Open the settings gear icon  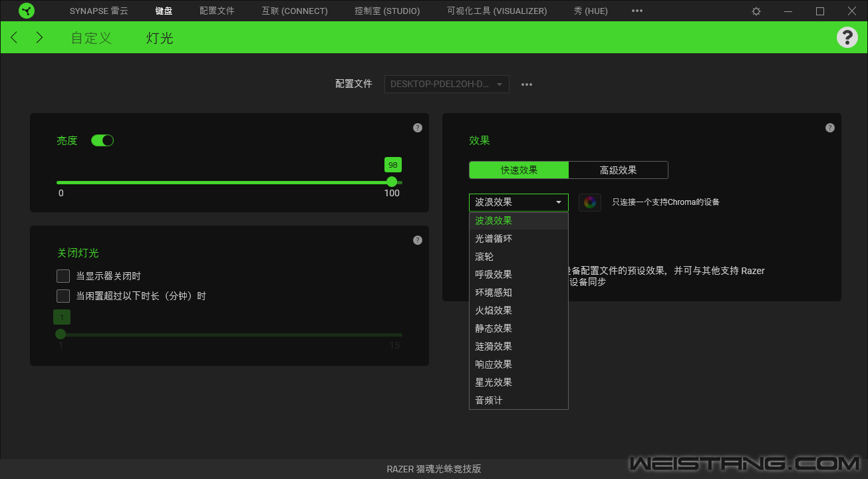(756, 11)
